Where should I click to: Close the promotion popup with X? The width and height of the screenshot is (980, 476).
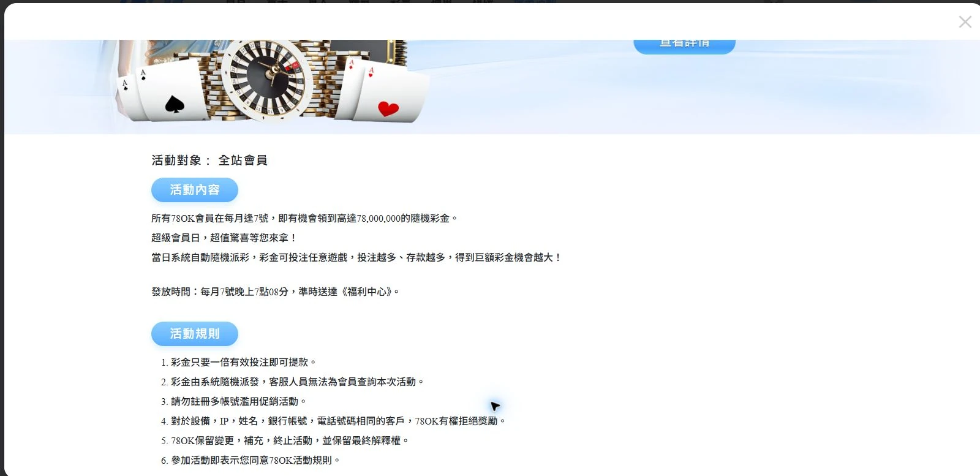tap(965, 22)
